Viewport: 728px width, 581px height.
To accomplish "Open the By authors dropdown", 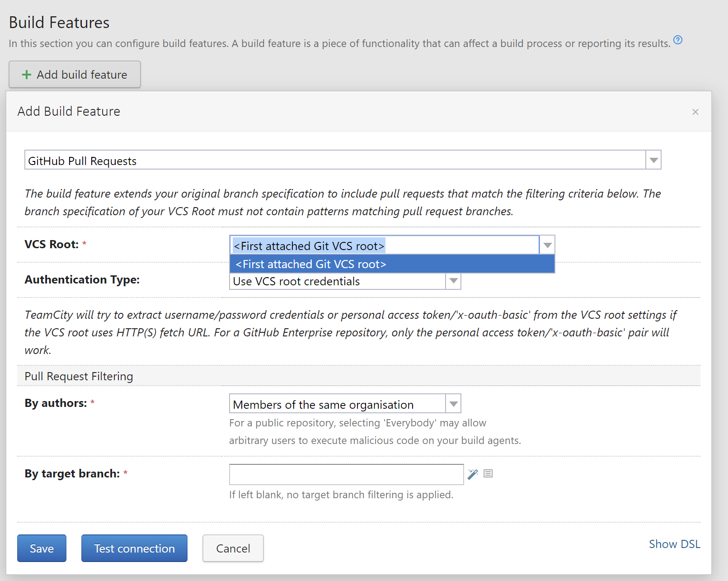I will 345,404.
